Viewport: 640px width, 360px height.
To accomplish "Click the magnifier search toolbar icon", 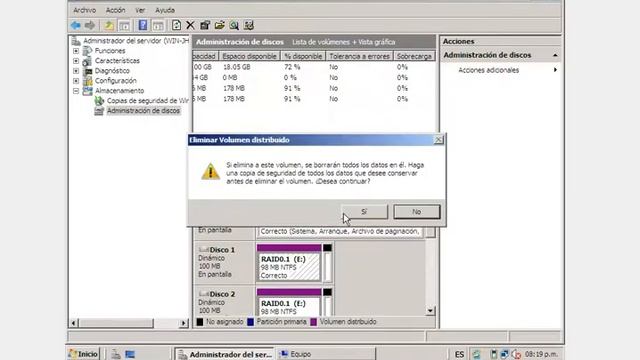I will 234,25.
